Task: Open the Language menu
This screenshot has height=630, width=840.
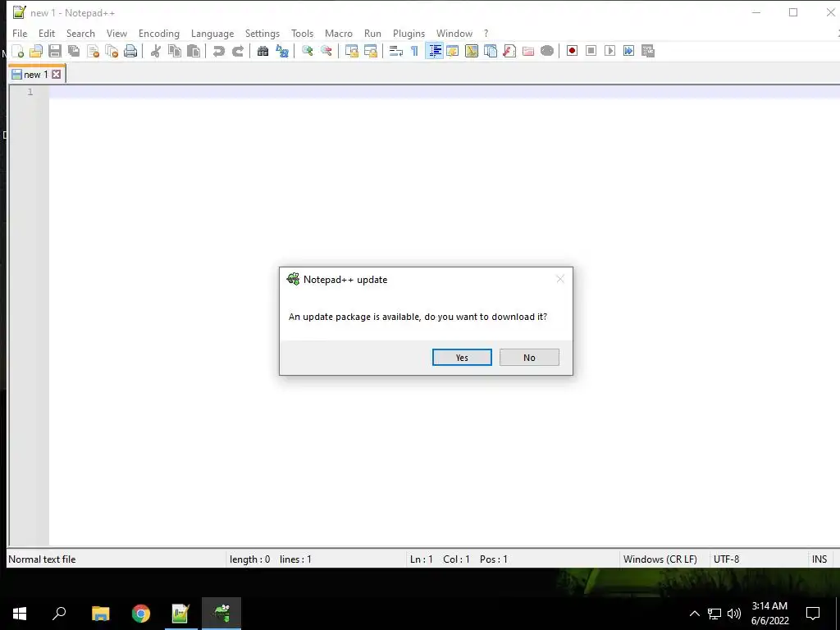Action: click(212, 33)
